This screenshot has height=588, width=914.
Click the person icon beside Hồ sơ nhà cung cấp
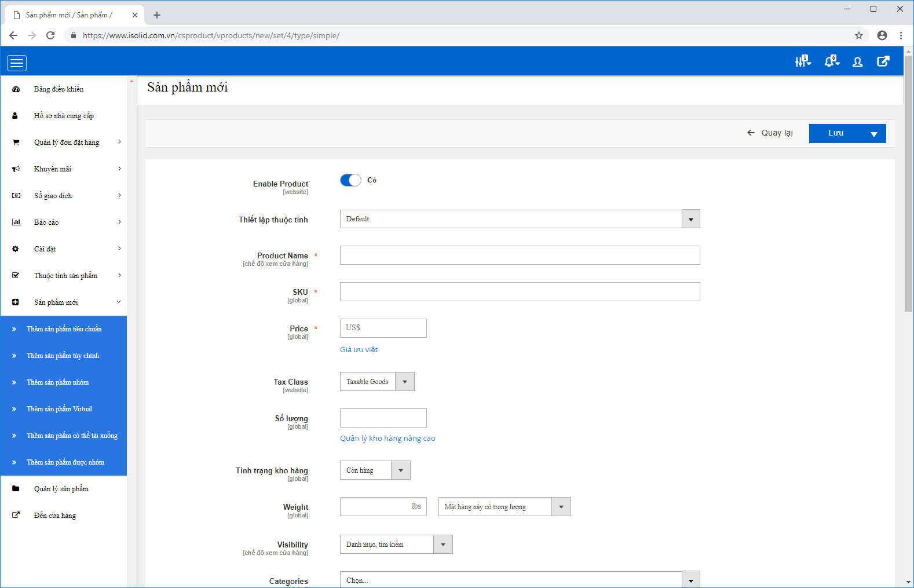(x=15, y=116)
